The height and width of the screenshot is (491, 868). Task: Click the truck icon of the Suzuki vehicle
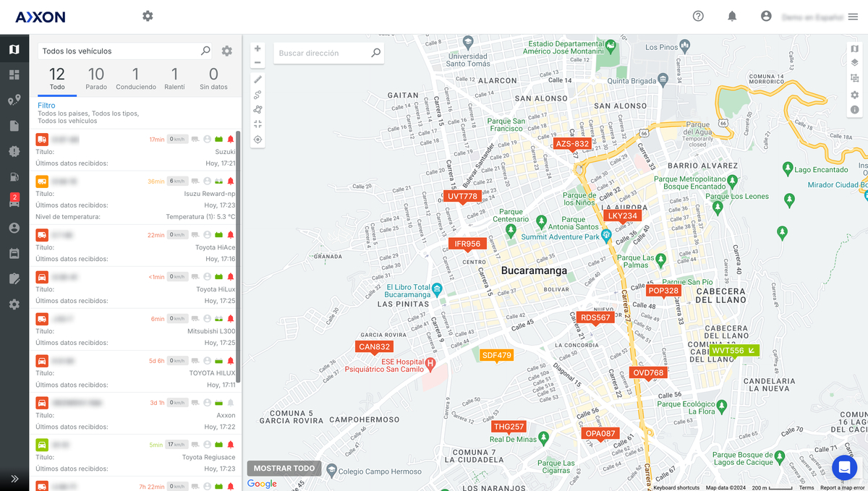coord(42,139)
